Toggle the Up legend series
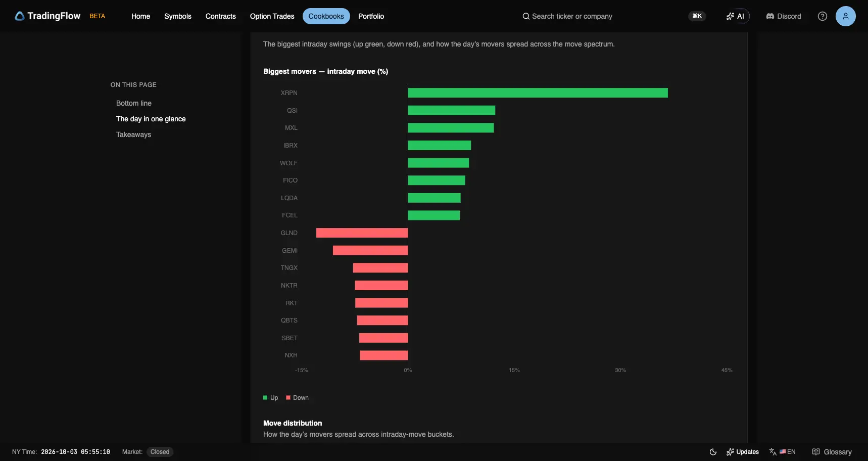 tap(271, 398)
